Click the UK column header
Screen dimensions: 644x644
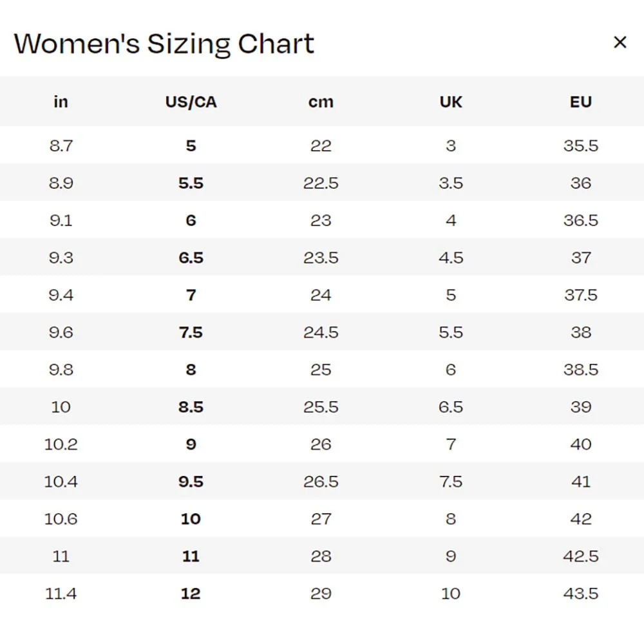(x=450, y=102)
